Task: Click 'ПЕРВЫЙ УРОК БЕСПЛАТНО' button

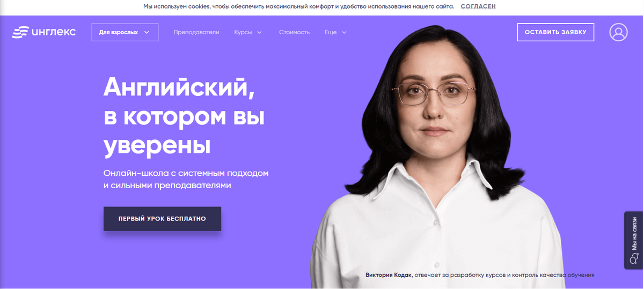Action: tap(162, 219)
